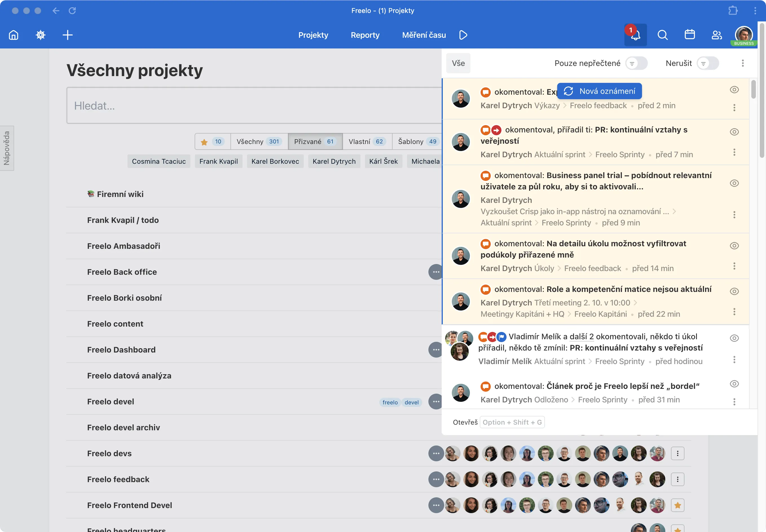Open three-dot menu on Freelo devs row
The width and height of the screenshot is (766, 532).
pyautogui.click(x=678, y=453)
